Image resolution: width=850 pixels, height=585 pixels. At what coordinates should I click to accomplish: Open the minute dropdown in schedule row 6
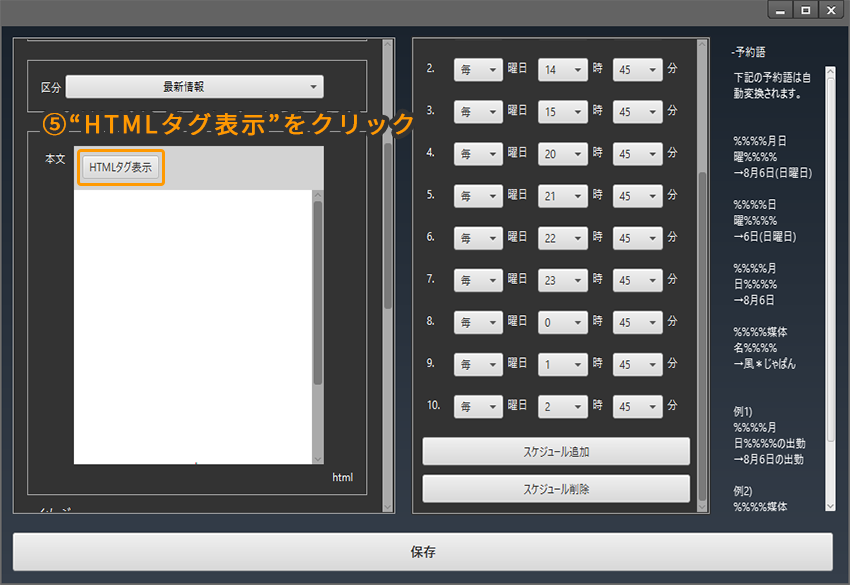tap(638, 238)
